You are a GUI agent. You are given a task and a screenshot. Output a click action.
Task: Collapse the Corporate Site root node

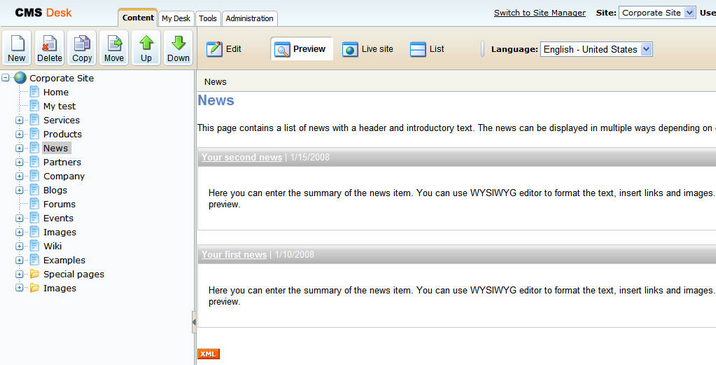click(5, 78)
